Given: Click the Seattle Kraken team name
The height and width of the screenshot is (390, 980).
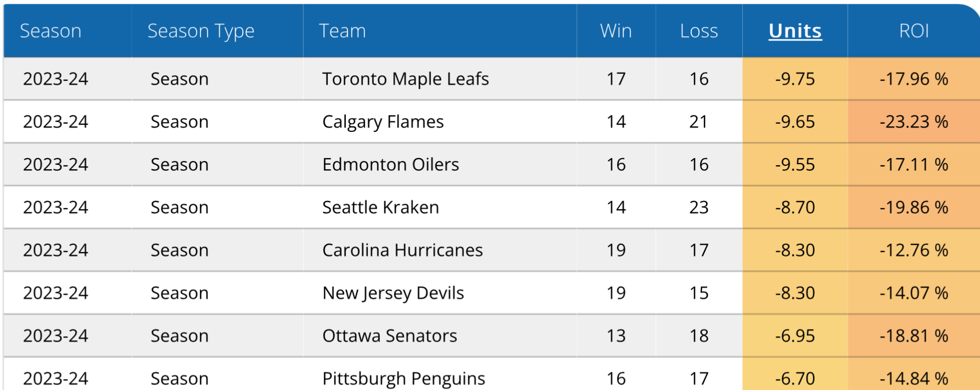Looking at the screenshot, I should coord(380,208).
